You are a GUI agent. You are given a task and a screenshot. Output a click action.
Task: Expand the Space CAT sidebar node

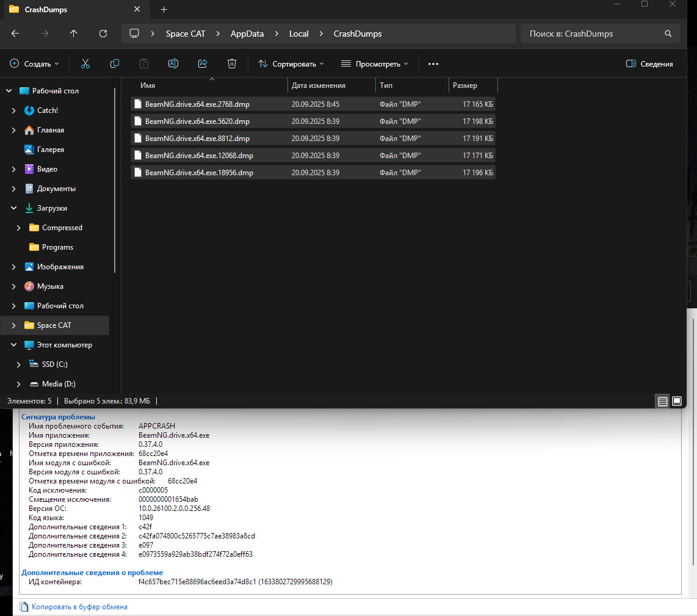14,325
